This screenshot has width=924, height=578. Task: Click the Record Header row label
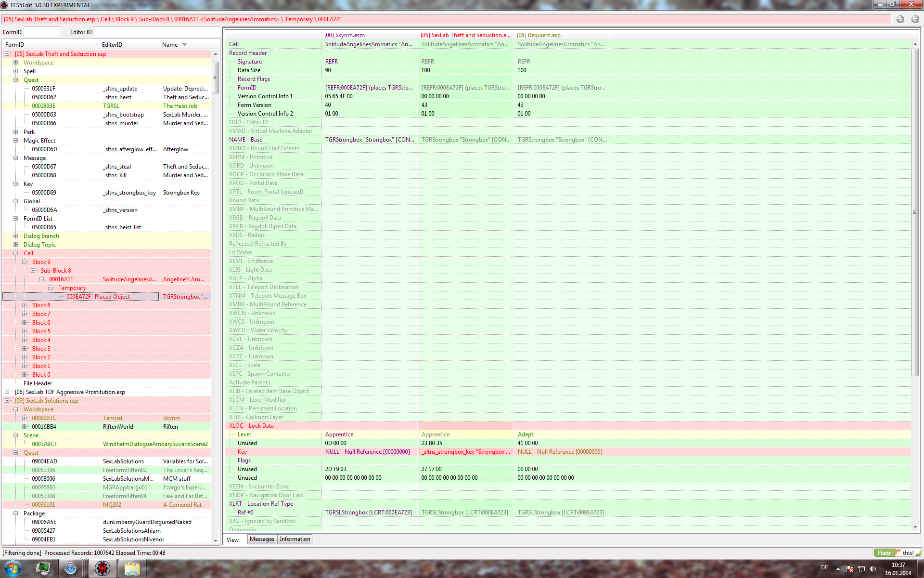(x=247, y=53)
